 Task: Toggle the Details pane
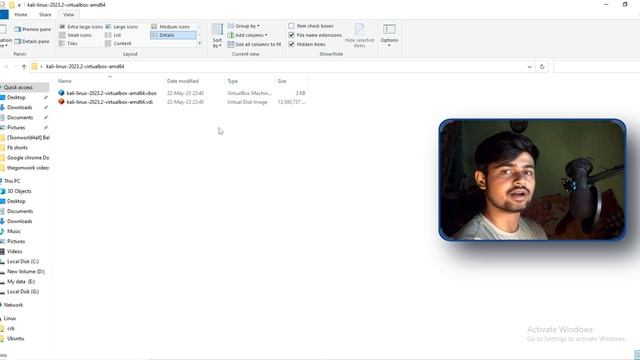point(32,41)
